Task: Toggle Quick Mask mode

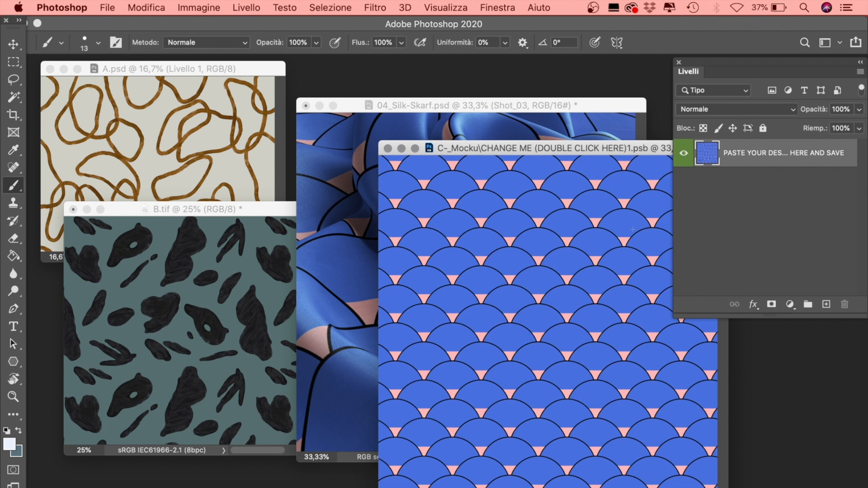Action: (x=13, y=470)
